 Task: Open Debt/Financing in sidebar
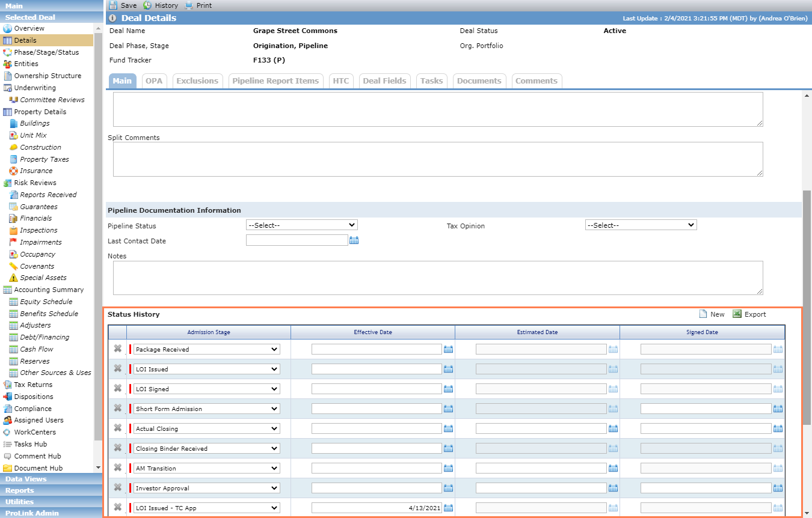(x=45, y=337)
